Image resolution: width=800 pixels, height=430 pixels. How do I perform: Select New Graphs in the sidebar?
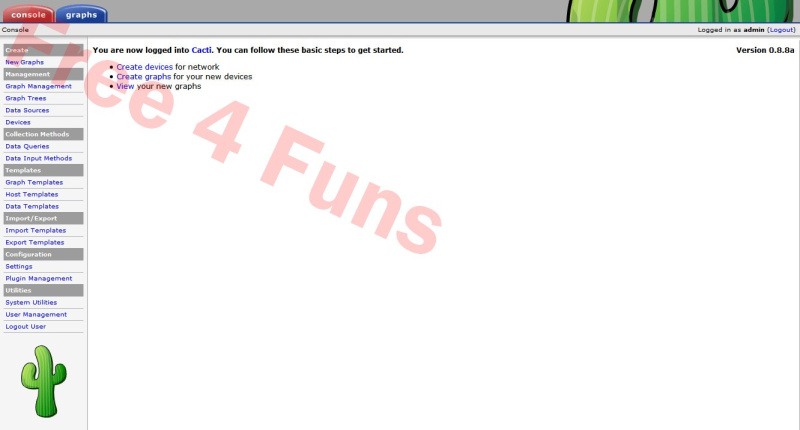(x=24, y=62)
